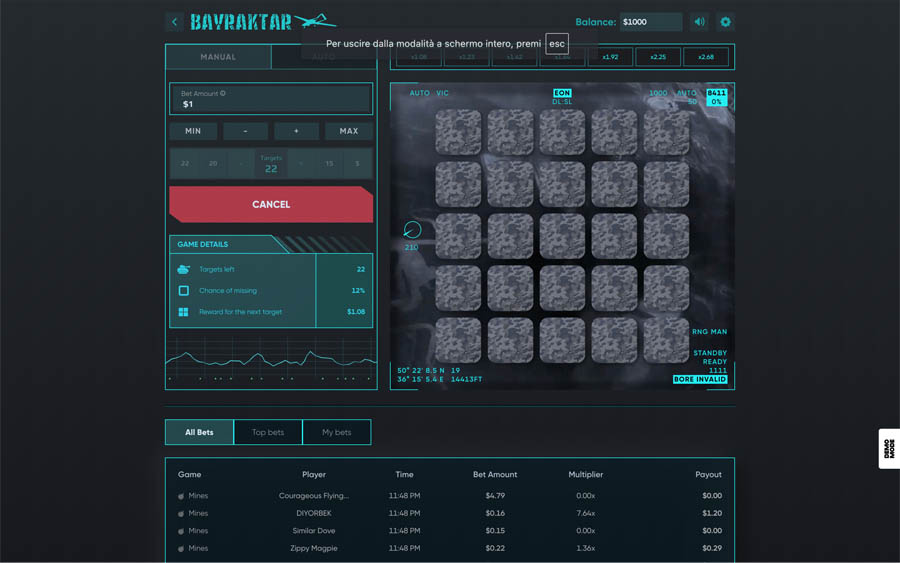The height and width of the screenshot is (563, 900).
Task: Click the $1.08 next target reward value
Action: pos(356,312)
